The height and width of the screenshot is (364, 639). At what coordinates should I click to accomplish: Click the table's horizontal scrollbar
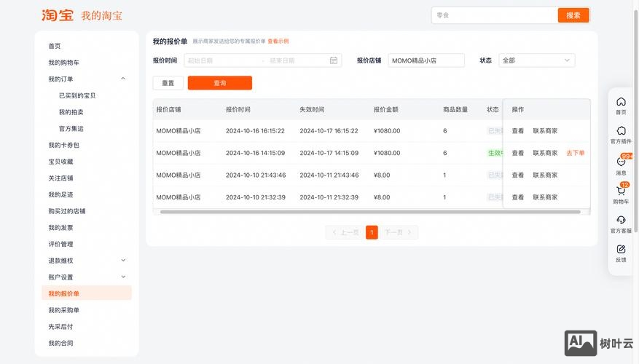pos(370,212)
